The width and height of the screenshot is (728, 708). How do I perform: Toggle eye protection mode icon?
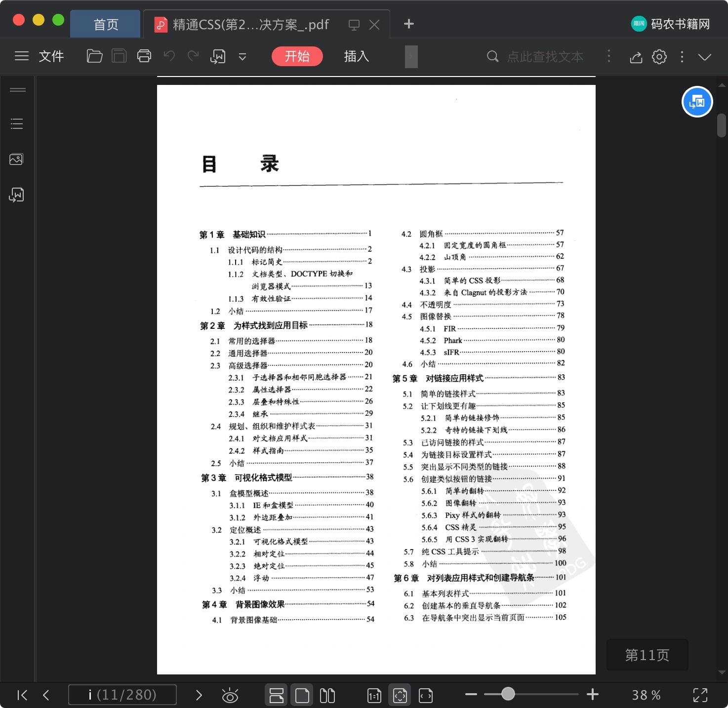(x=230, y=695)
